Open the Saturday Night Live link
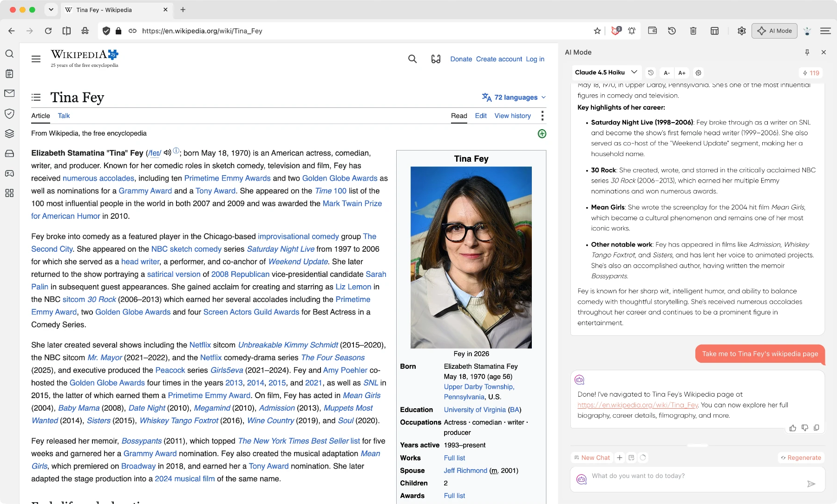 (281, 249)
